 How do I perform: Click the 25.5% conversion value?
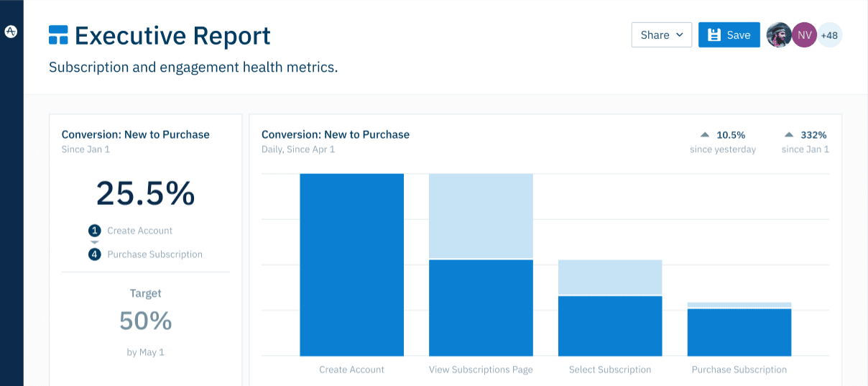(145, 193)
